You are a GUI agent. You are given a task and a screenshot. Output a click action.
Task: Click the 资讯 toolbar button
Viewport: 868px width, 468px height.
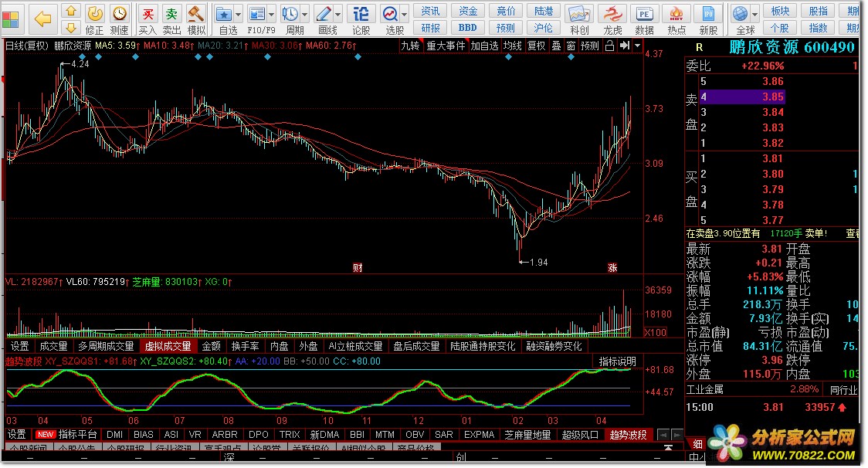click(x=430, y=11)
